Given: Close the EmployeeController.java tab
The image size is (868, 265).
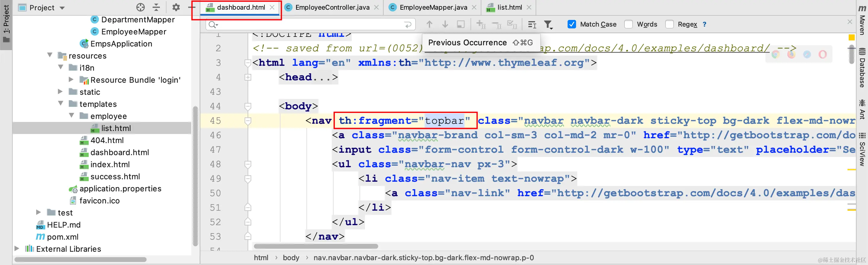Looking at the screenshot, I should click(376, 7).
